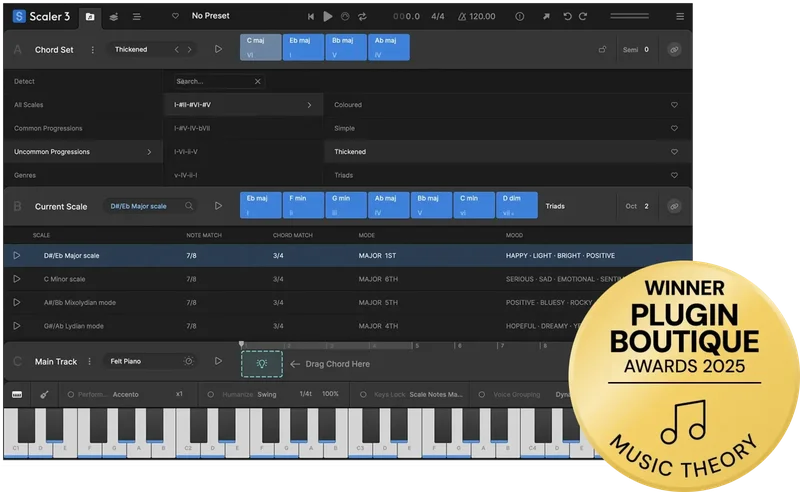
Task: Toggle the record button in transport
Action: tap(345, 16)
